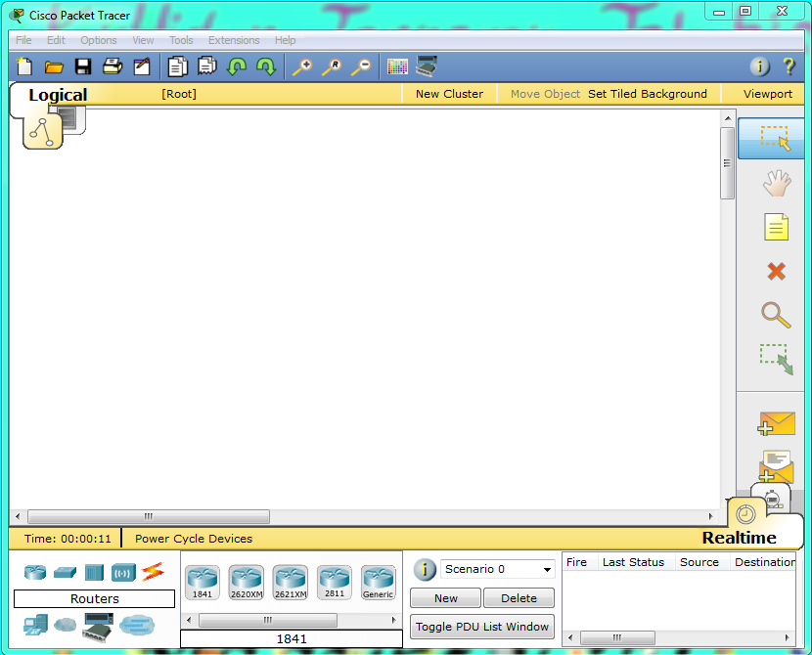Switch to the Simulation mode tab
The image size is (812, 655).
pyautogui.click(x=774, y=498)
